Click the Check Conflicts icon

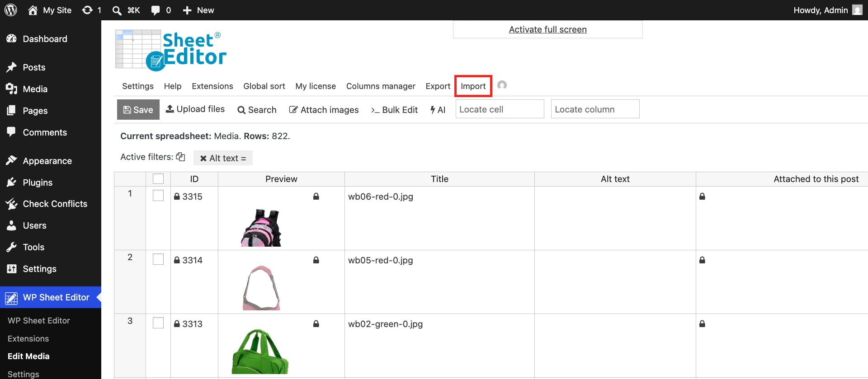(x=12, y=204)
